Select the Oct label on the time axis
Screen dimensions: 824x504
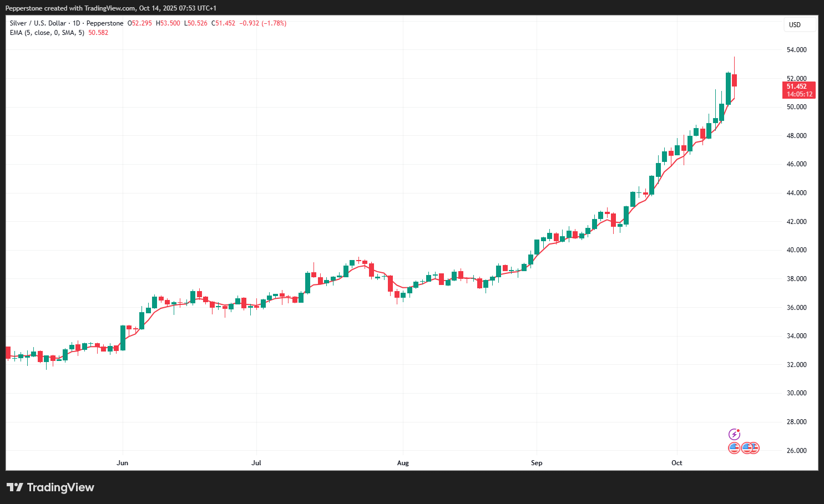pos(676,462)
